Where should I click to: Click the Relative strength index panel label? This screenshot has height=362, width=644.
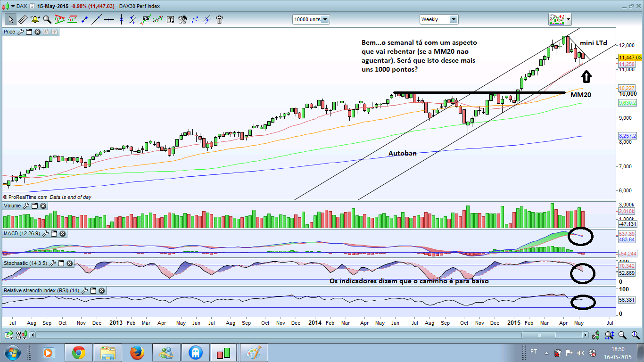41,290
